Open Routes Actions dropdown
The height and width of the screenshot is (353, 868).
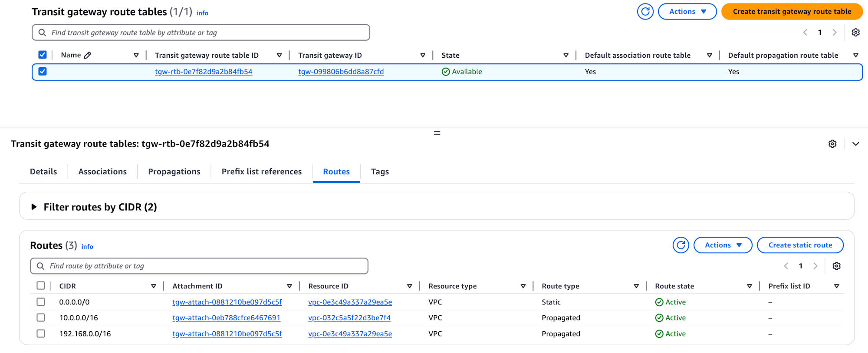click(723, 245)
